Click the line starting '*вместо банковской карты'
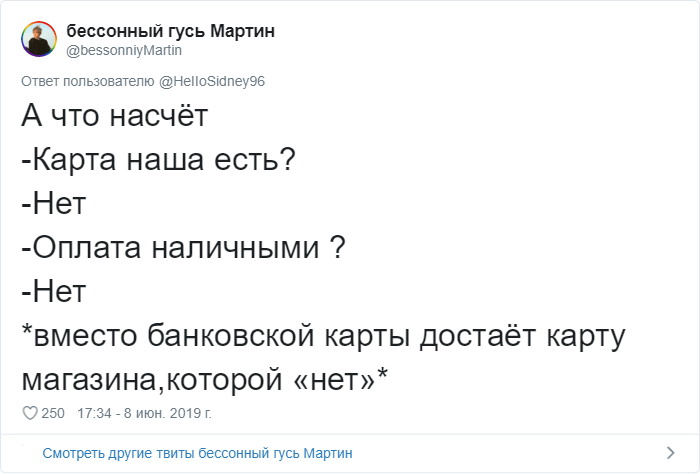The width and height of the screenshot is (700, 474). tap(324, 336)
